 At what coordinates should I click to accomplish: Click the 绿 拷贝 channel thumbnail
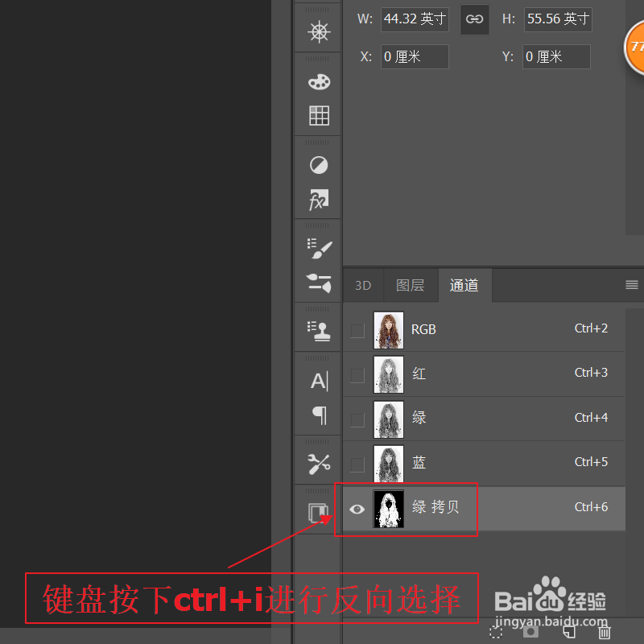tap(388, 509)
